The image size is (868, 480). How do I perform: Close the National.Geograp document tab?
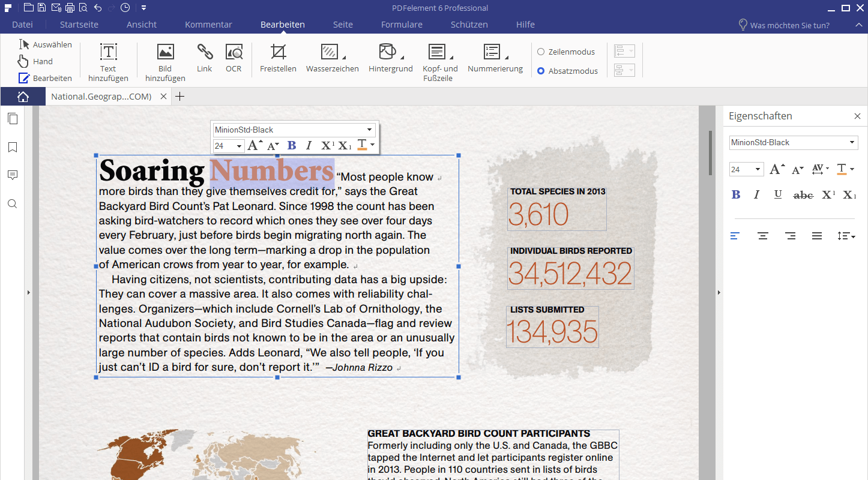(164, 97)
